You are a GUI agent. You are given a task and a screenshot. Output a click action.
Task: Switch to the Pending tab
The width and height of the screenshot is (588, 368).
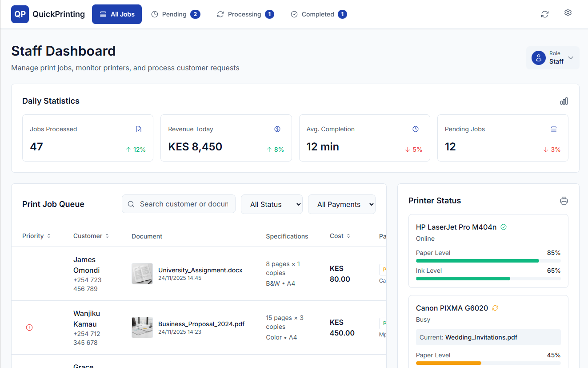pos(176,14)
